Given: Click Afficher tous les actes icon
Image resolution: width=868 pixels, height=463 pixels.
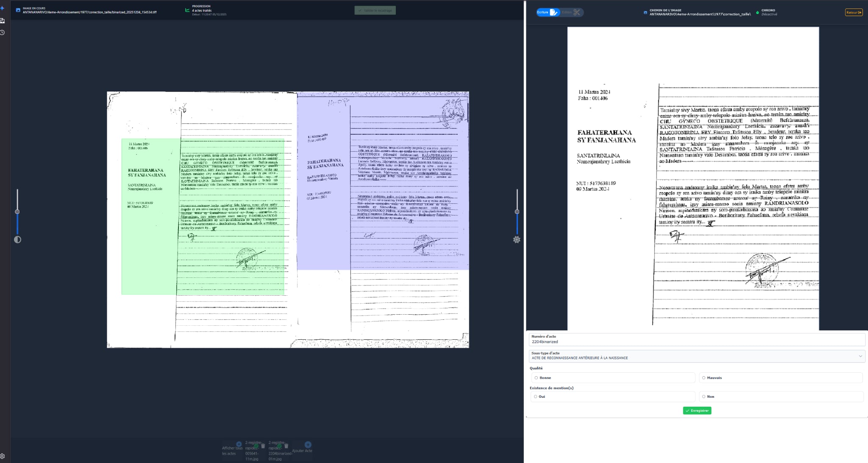Looking at the screenshot, I should pos(239,444).
